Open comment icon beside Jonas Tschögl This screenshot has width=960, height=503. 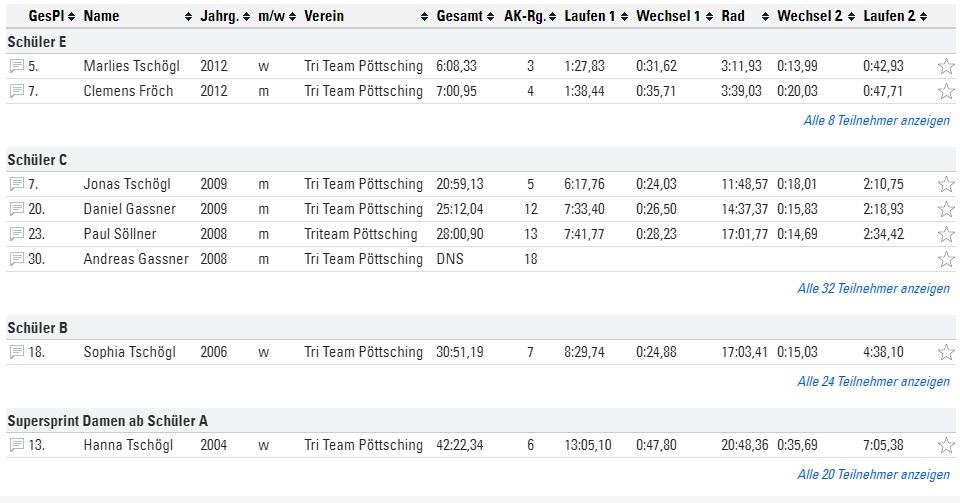tap(17, 184)
